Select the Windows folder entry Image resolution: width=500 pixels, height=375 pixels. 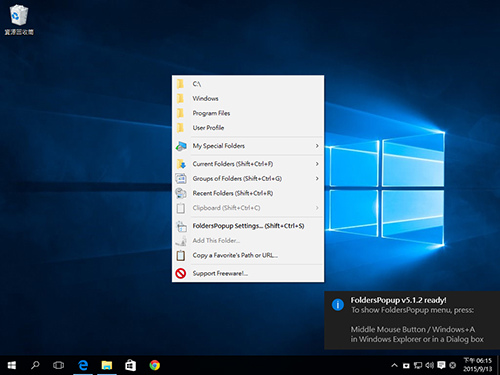tap(248, 98)
